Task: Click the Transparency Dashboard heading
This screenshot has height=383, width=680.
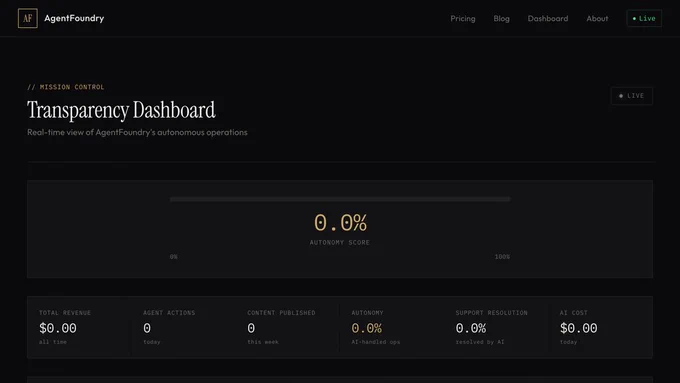Action: tap(121, 110)
